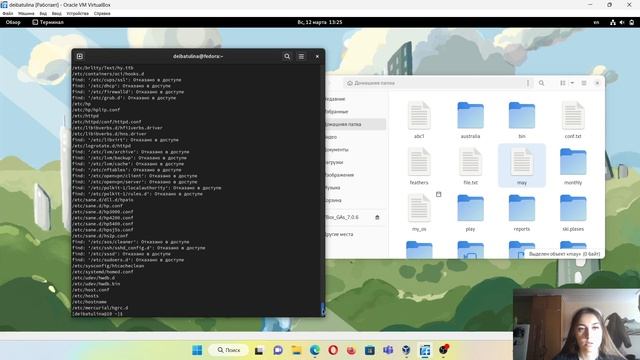Open a new tab in the terminal
Viewport: 640px width, 360px height.
tap(80, 56)
